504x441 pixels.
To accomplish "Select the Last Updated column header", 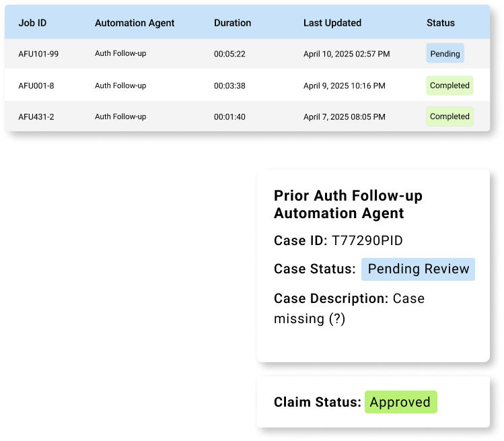I will (332, 23).
